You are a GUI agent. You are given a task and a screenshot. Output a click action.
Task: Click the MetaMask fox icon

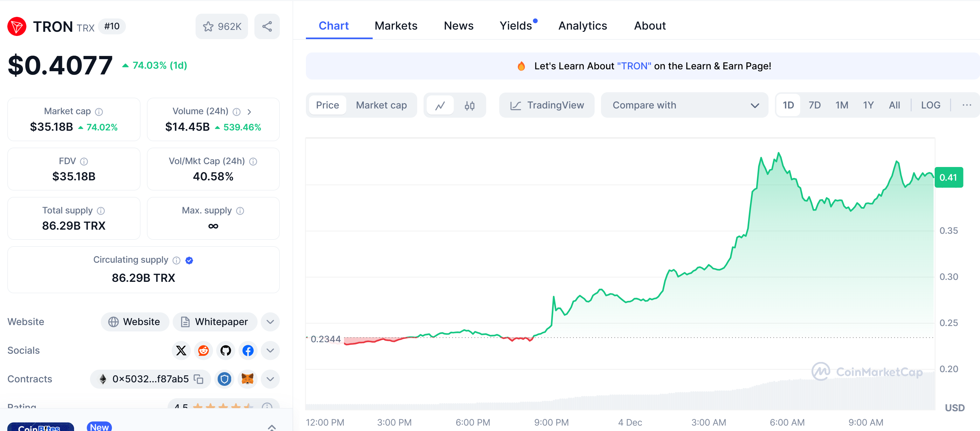(247, 379)
